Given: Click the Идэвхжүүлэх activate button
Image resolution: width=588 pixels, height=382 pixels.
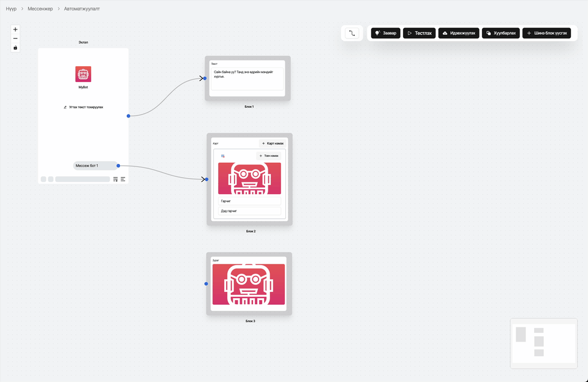Looking at the screenshot, I should pos(459,33).
